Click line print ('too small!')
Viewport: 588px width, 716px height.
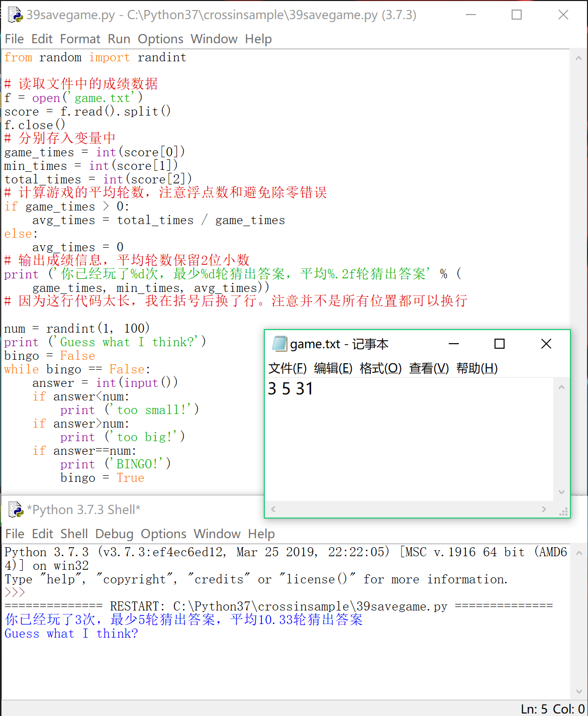tap(130, 410)
